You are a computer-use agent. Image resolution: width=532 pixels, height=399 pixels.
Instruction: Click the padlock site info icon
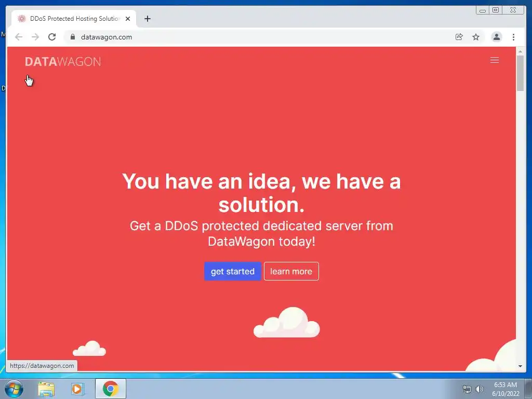click(72, 37)
